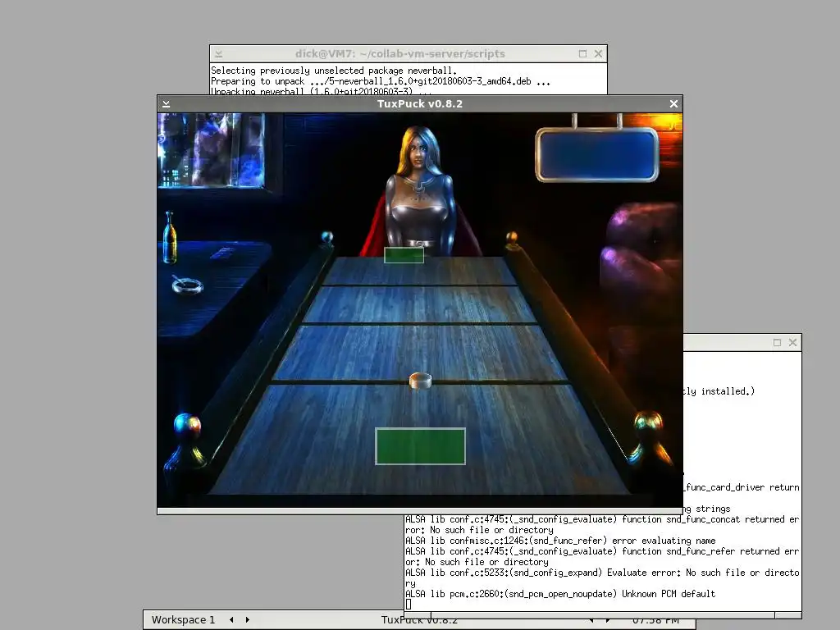Click the player's large green paddle
Screen dimensions: 840x630
pyautogui.click(x=421, y=446)
